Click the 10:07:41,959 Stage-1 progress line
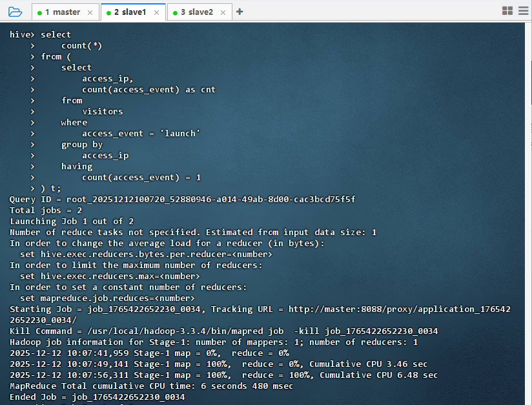 click(149, 353)
